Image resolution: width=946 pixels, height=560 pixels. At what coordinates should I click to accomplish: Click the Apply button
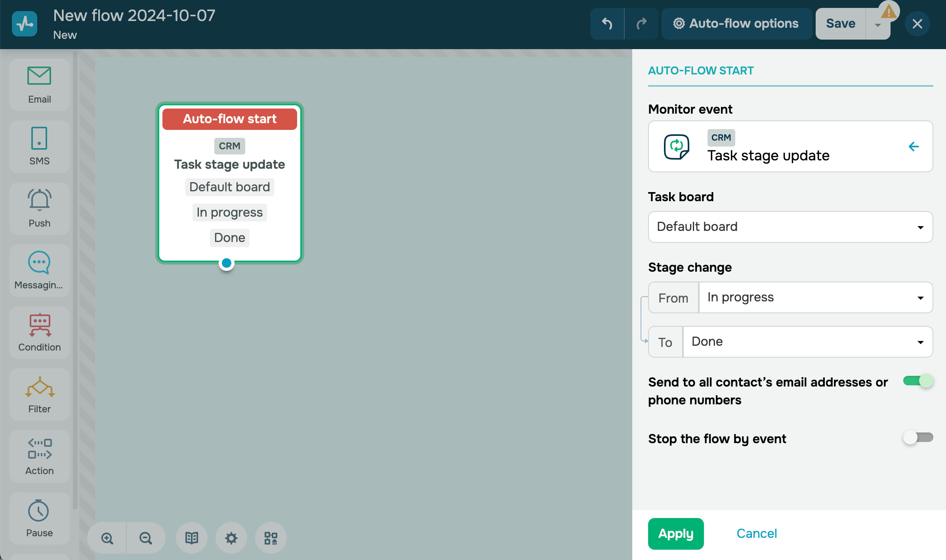676,533
